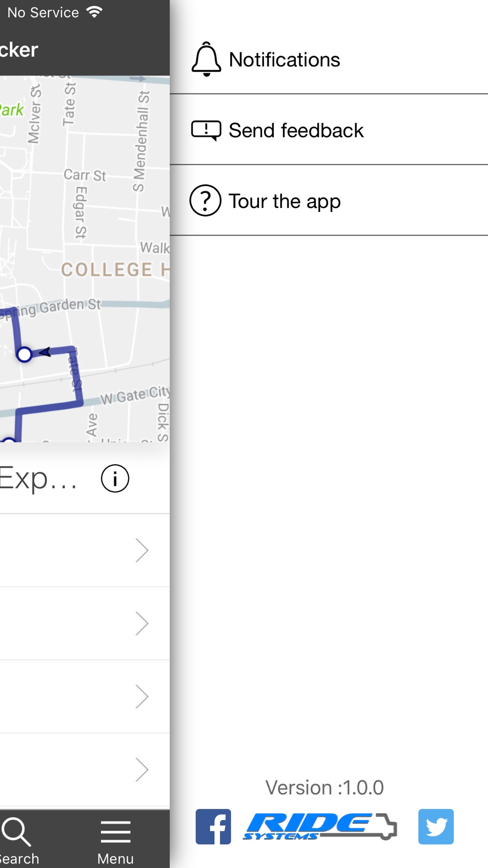
Task: Tap the Tour the app question mark icon
Action: pos(205,200)
